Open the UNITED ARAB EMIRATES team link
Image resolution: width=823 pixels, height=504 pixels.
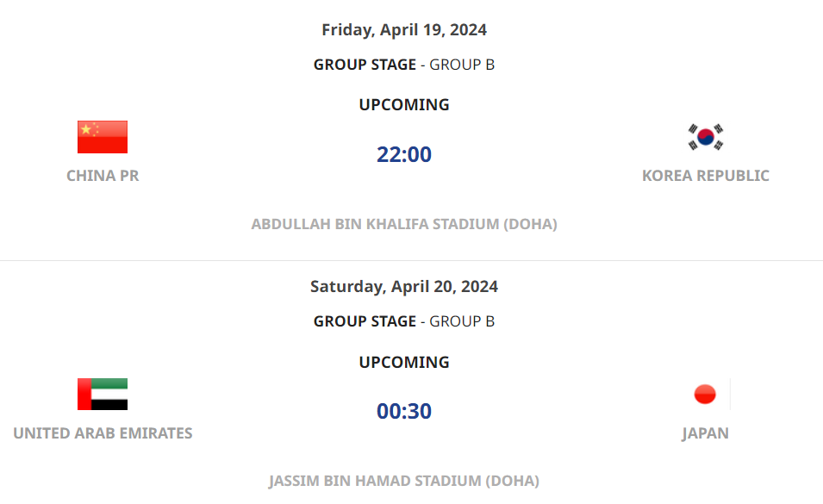pyautogui.click(x=103, y=433)
